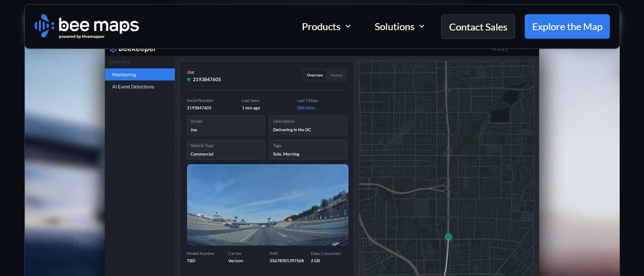The height and width of the screenshot is (276, 644).
Task: Click the IMEI value 35678901397568
Action: click(x=287, y=261)
